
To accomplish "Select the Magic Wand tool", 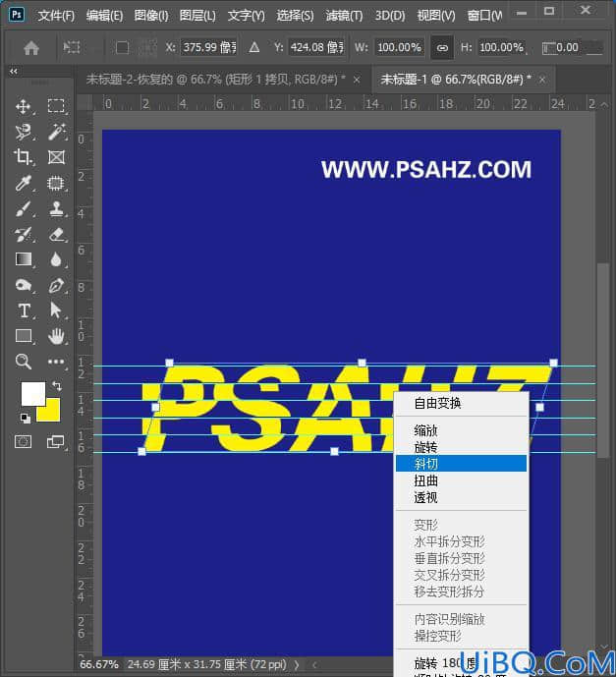I will (x=56, y=132).
